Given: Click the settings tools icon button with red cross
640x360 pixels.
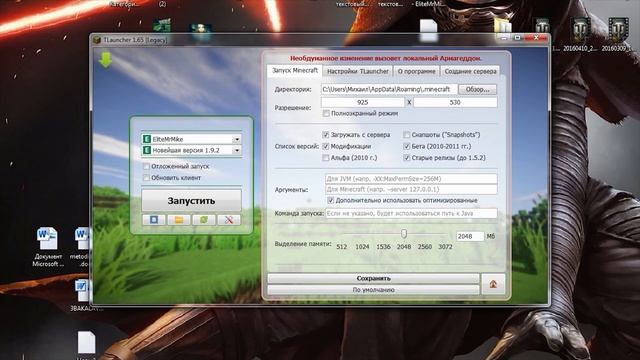Looking at the screenshot, I should point(229,220).
